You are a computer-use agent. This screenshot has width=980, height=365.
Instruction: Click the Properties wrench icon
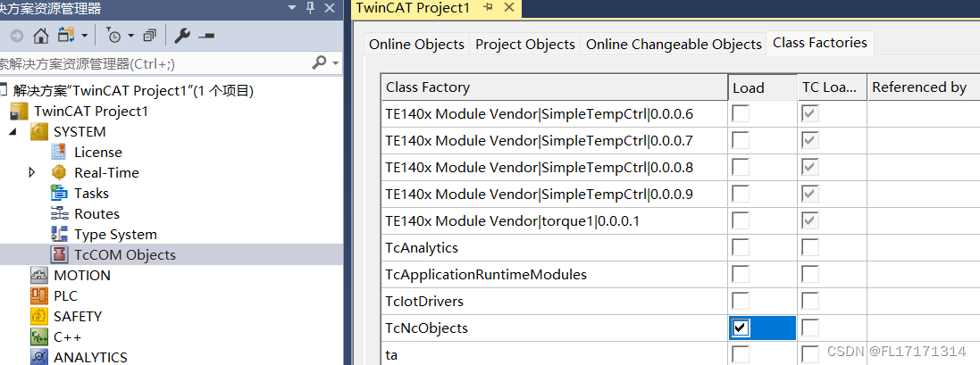click(182, 36)
